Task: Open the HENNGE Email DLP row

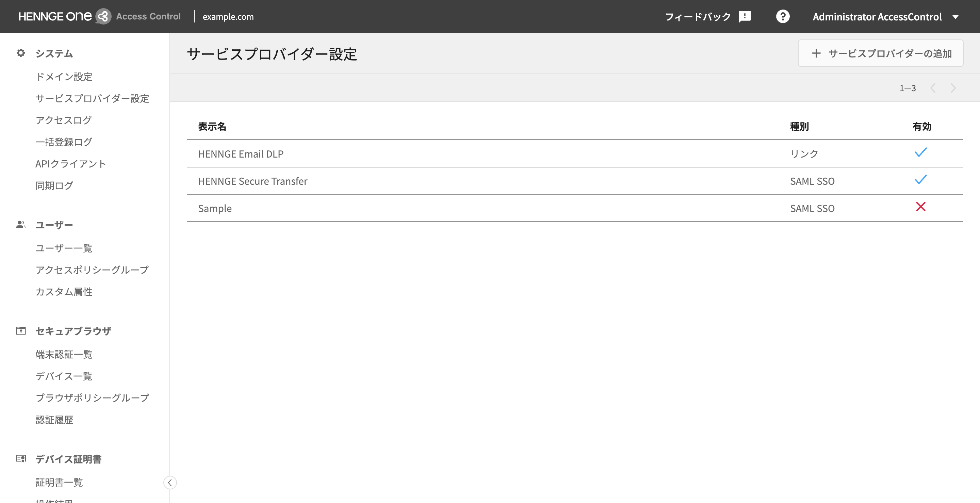Action: pyautogui.click(x=575, y=154)
